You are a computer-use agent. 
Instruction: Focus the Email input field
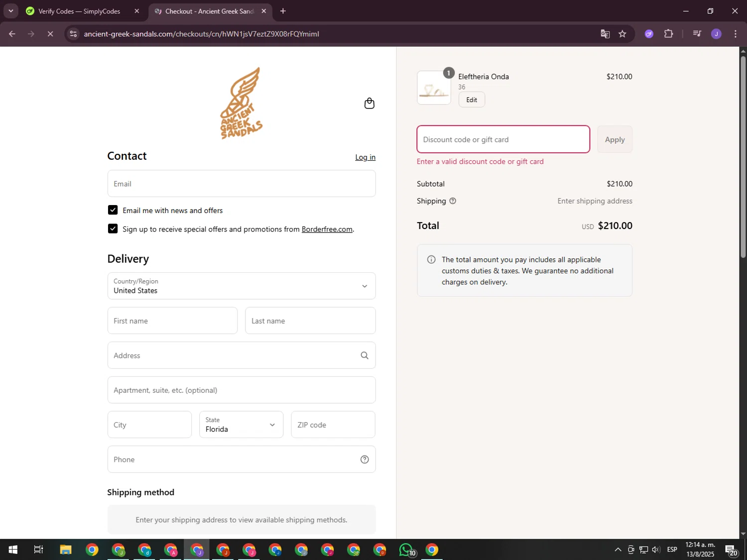[x=242, y=184]
